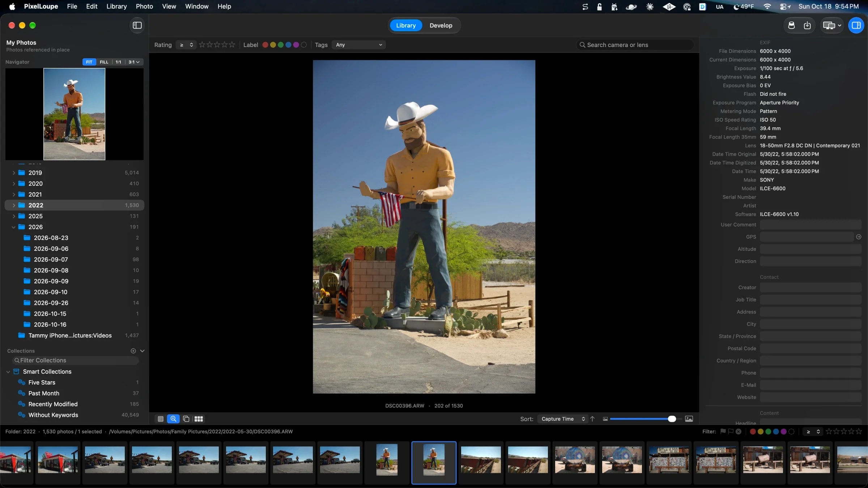Open the Photo menu
868x488 pixels.
pos(144,6)
